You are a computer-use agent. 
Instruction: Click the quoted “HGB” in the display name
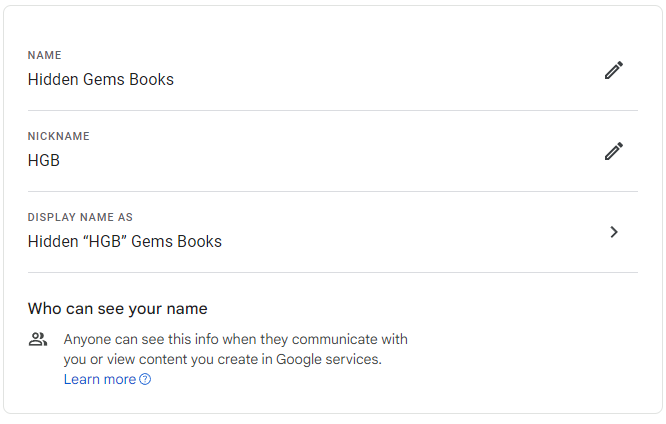click(x=103, y=241)
